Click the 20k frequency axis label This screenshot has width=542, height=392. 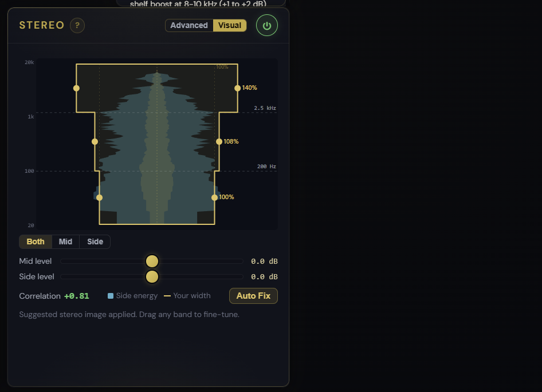[29, 62]
